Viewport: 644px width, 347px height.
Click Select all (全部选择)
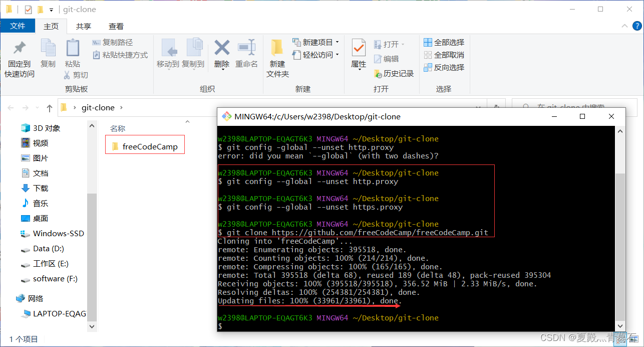pyautogui.click(x=444, y=42)
